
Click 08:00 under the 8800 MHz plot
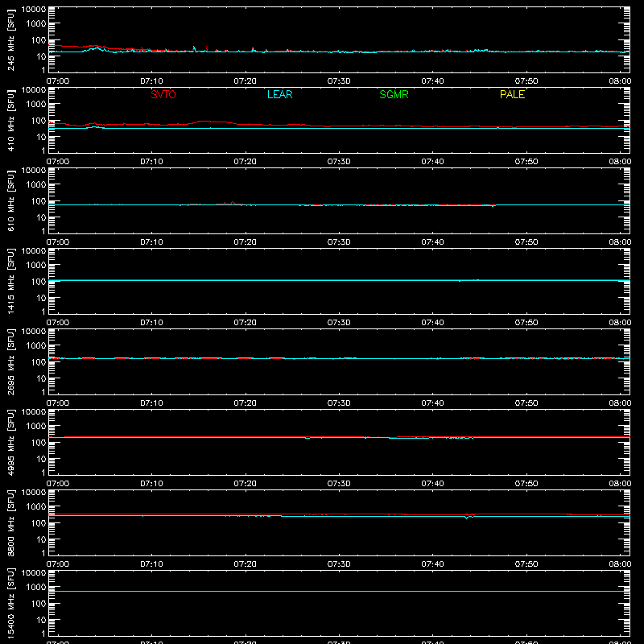(620, 564)
